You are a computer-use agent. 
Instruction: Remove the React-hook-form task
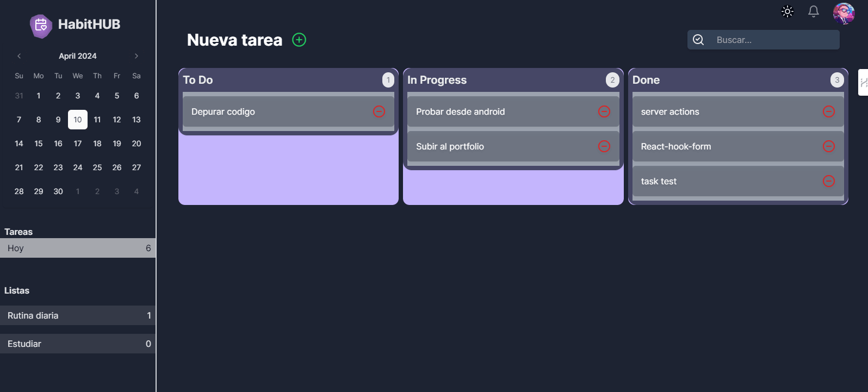829,146
